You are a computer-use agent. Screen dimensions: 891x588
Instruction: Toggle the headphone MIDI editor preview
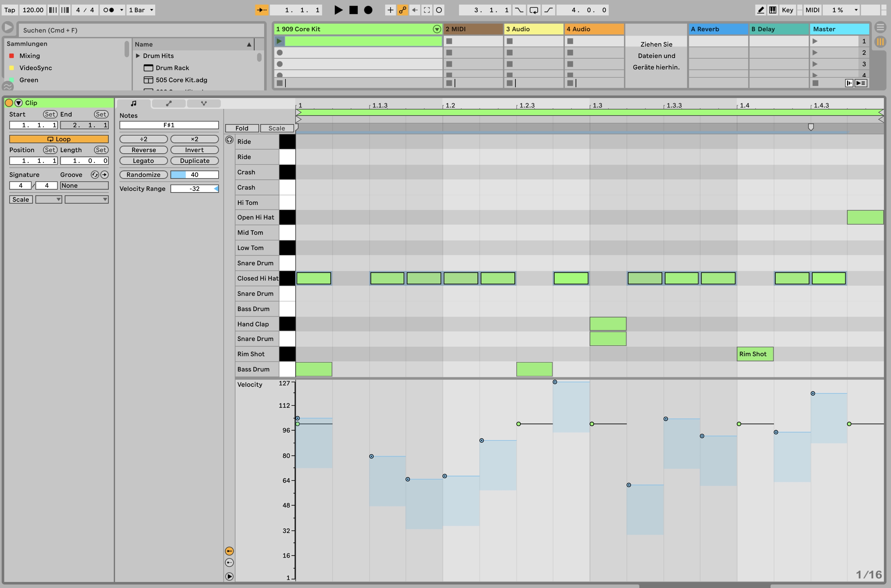(x=229, y=140)
